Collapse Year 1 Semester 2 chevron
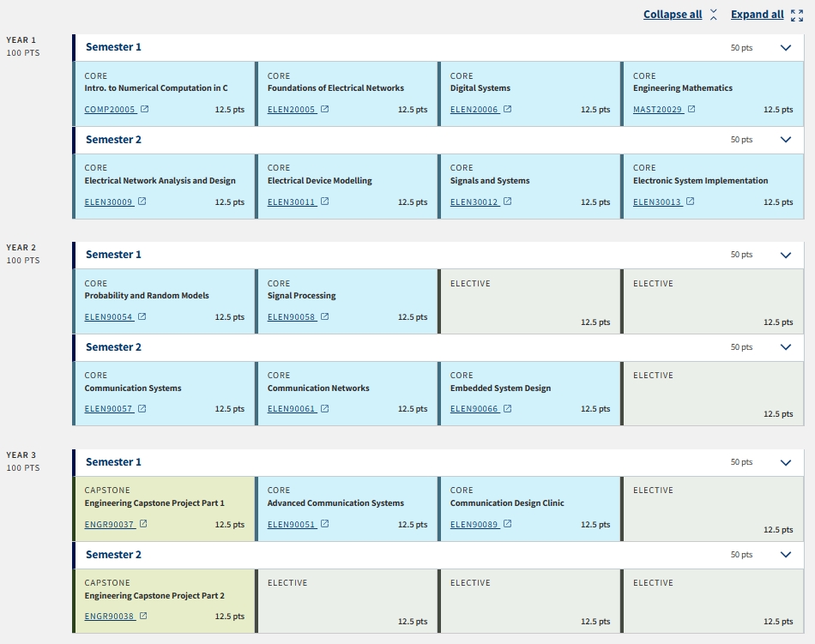The image size is (815, 644). [x=785, y=140]
